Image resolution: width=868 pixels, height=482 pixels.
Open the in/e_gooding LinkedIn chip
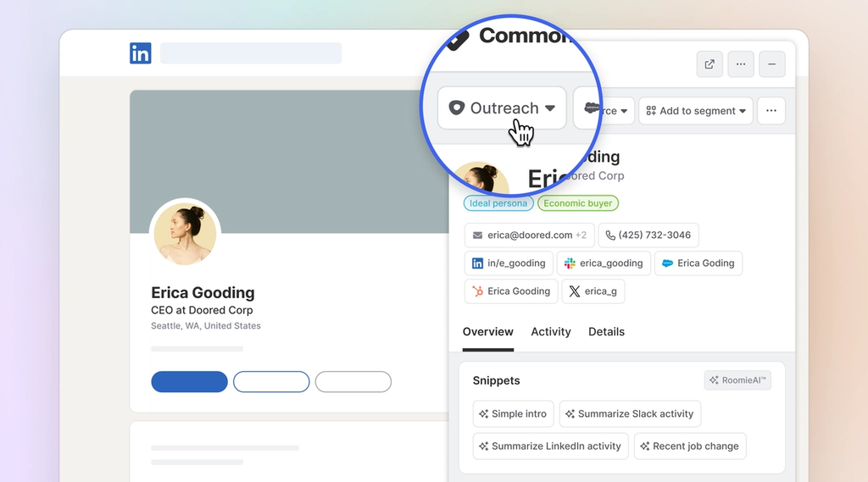pos(509,263)
